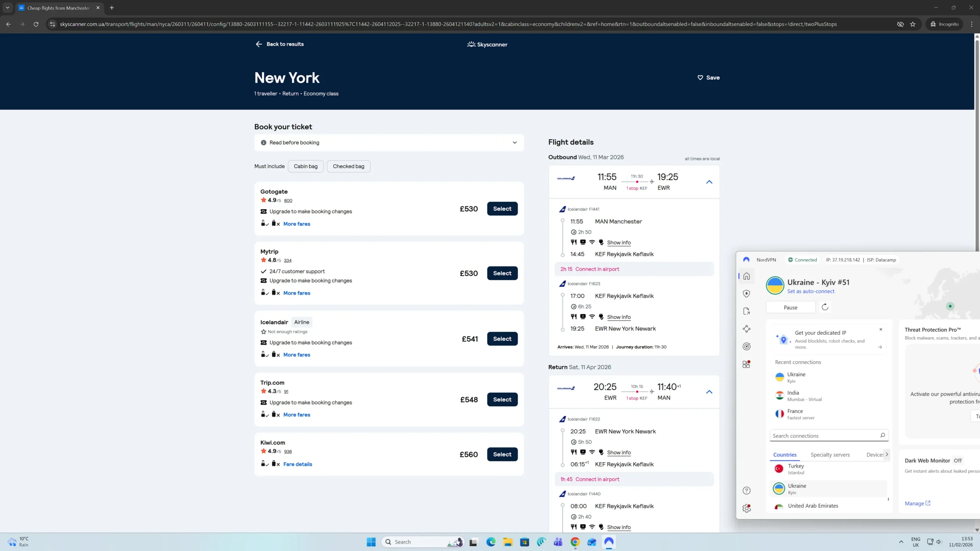Screen dimensions: 980x551
Task: Close the dedicated IP promo card
Action: pyautogui.click(x=880, y=329)
